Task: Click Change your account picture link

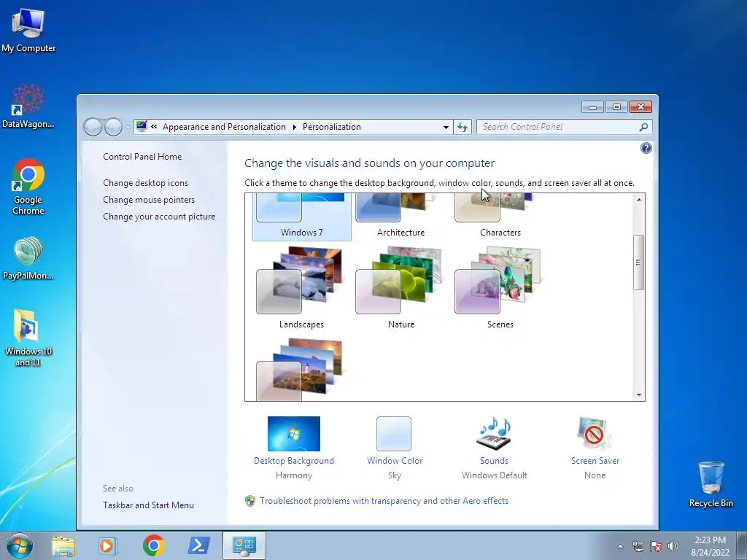Action: pyautogui.click(x=159, y=216)
